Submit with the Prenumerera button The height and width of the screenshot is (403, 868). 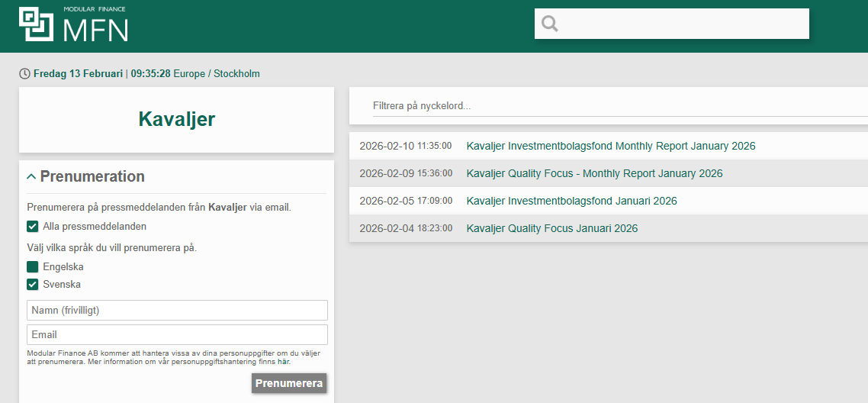point(289,383)
